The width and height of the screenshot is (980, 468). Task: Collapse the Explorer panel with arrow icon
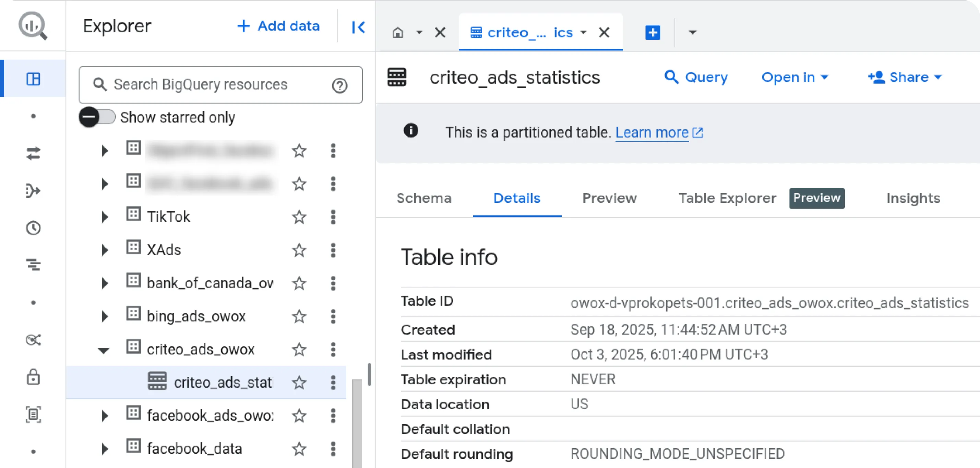(x=358, y=27)
